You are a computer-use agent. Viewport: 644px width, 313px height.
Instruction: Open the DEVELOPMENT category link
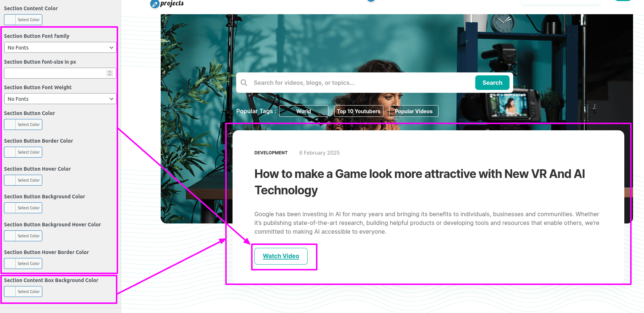coord(271,153)
